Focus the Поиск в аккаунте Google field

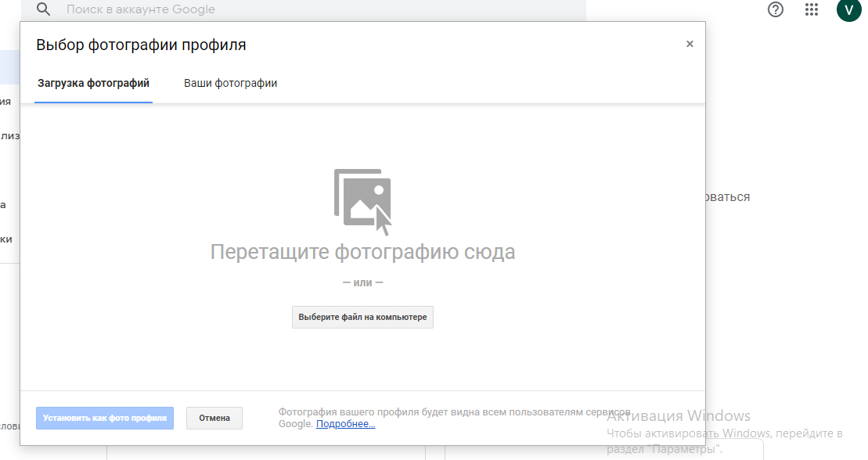tap(313, 9)
